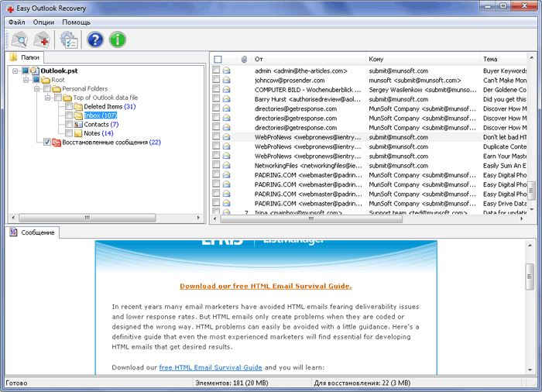
Task: Click the Root folder icon
Action: (46, 80)
